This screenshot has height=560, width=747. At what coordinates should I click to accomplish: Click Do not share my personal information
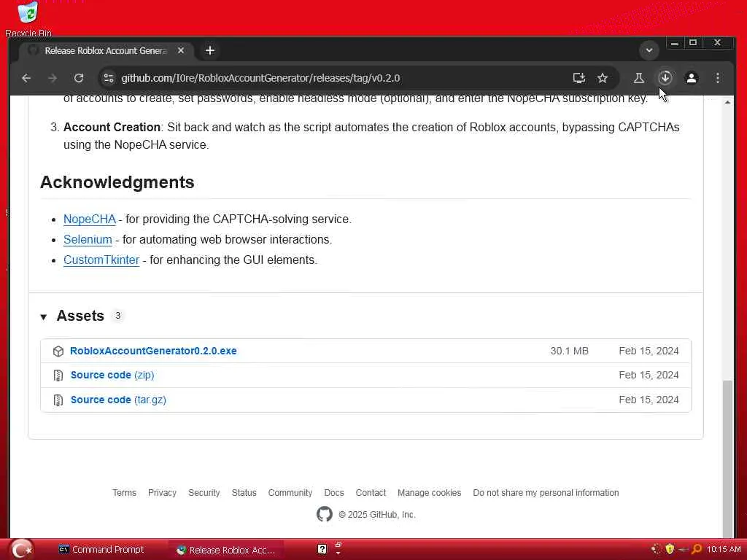click(546, 493)
